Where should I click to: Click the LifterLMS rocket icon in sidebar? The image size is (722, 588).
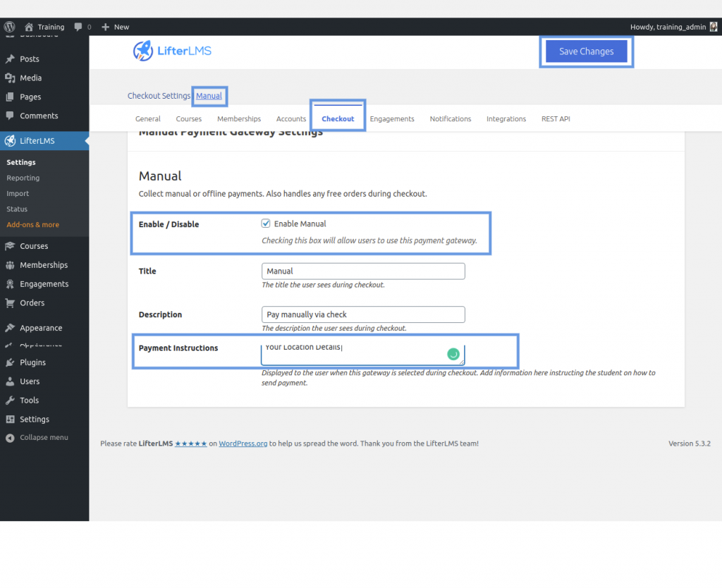(x=10, y=141)
